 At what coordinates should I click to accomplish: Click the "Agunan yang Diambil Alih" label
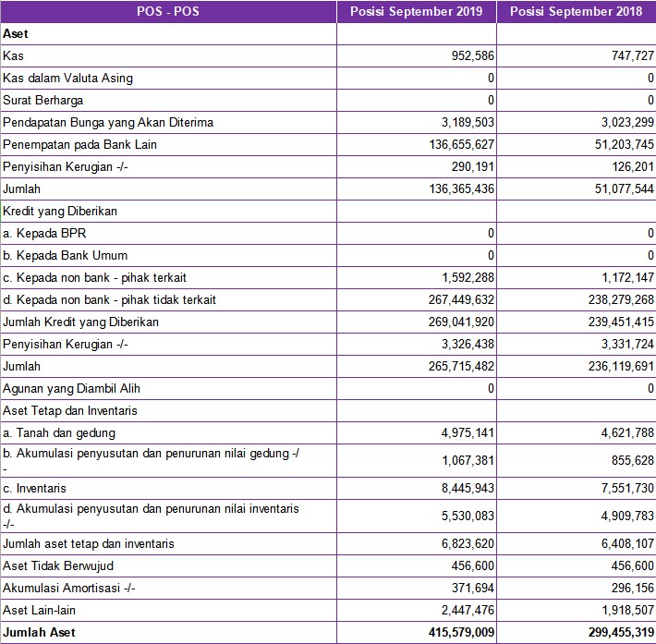click(71, 388)
